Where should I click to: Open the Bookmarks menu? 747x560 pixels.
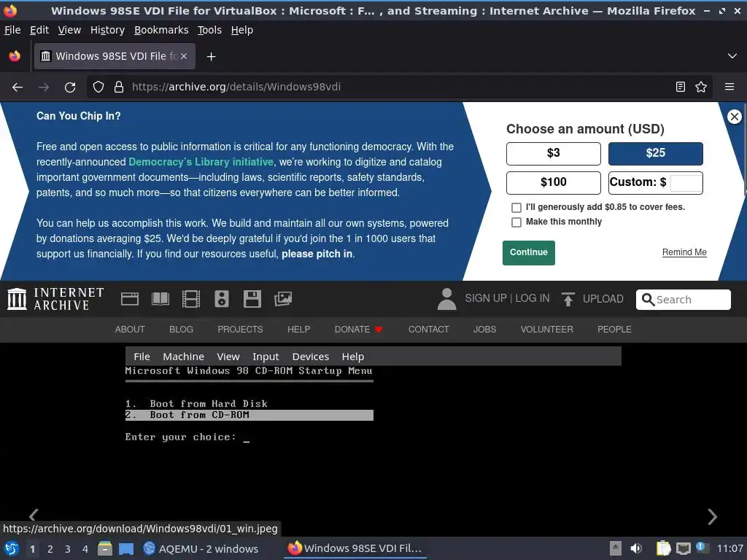point(161,30)
